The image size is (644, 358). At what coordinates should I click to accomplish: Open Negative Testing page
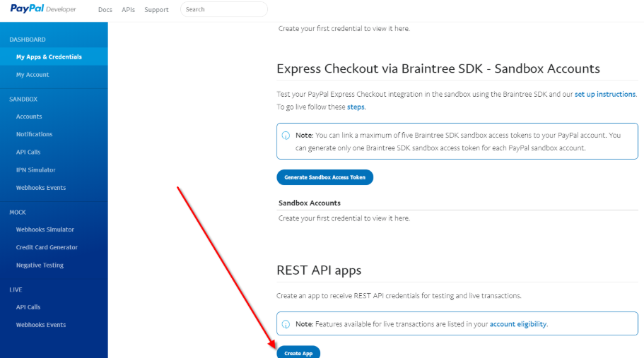pyautogui.click(x=40, y=265)
